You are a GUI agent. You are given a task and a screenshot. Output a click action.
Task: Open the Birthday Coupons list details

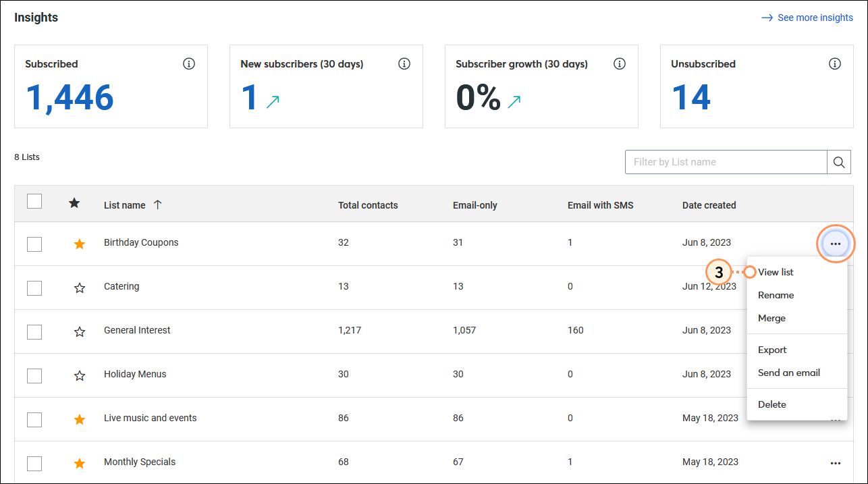point(141,242)
